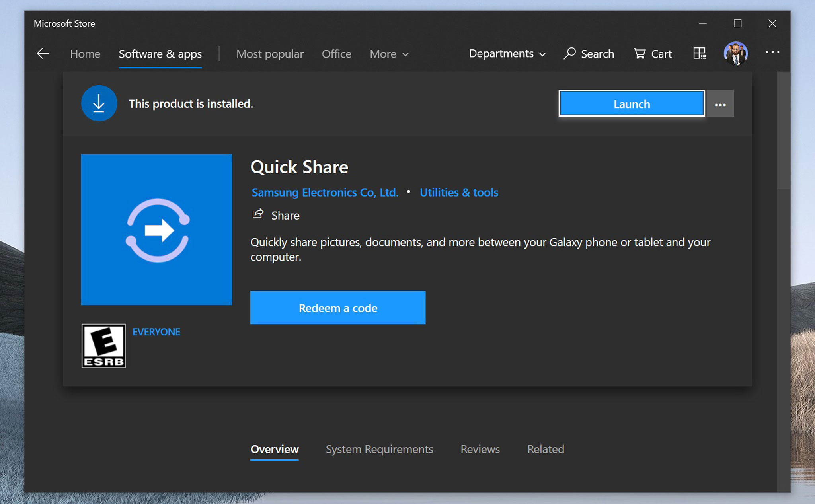Open more options next to Launch
Image resolution: width=815 pixels, height=504 pixels.
click(x=720, y=103)
